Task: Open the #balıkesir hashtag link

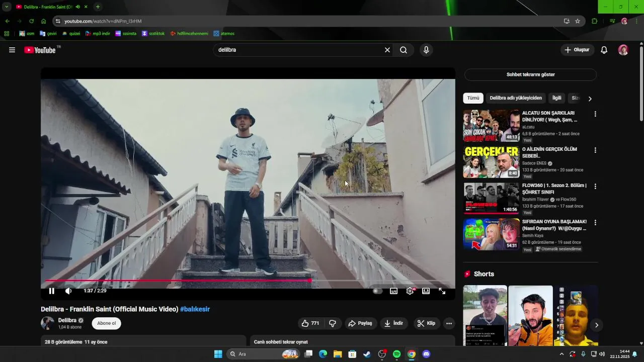Action: (195, 309)
